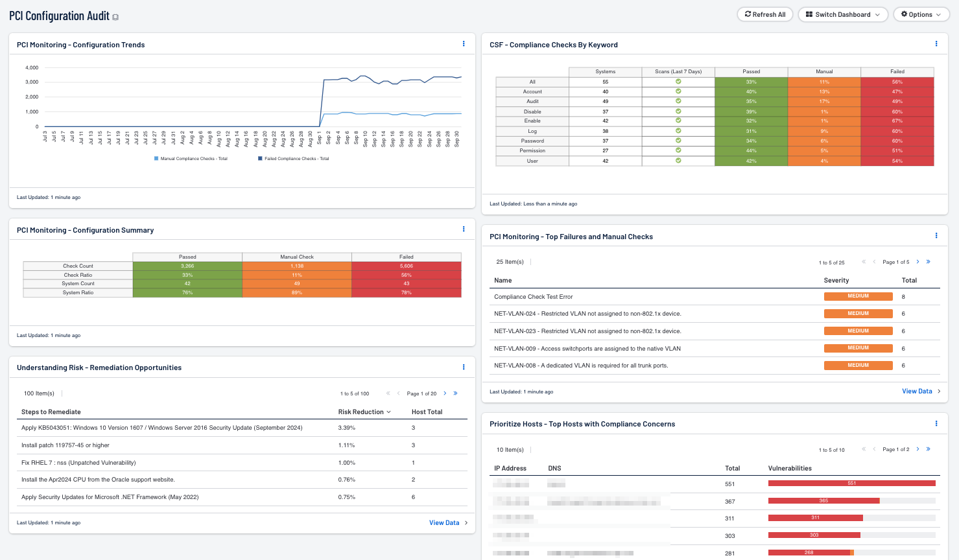Open the Switch Dashboard dropdown

(x=842, y=14)
